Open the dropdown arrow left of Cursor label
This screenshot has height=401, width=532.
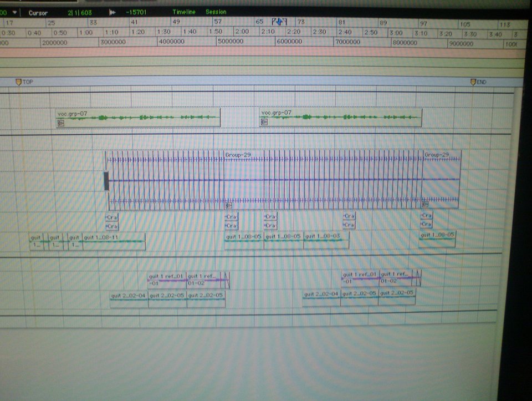[x=14, y=12]
